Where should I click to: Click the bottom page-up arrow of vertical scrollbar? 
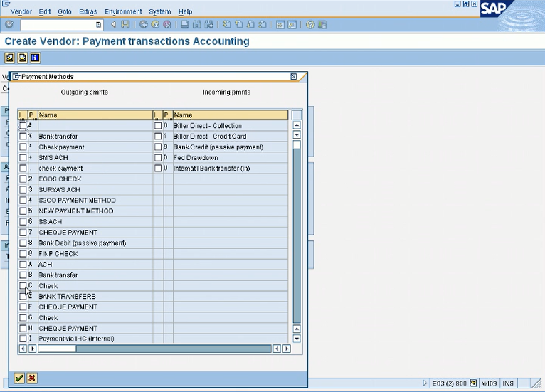pyautogui.click(x=297, y=329)
